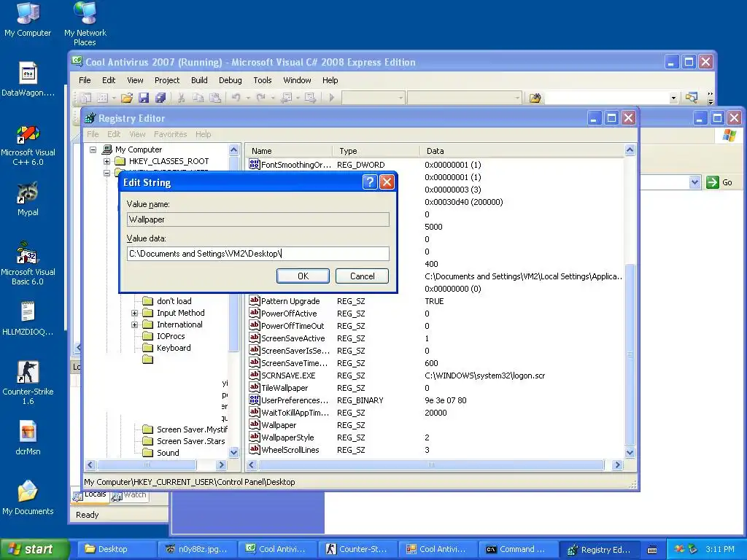This screenshot has height=560, width=747.
Task: Click the keyboard icon beside the system tray
Action: 652,550
